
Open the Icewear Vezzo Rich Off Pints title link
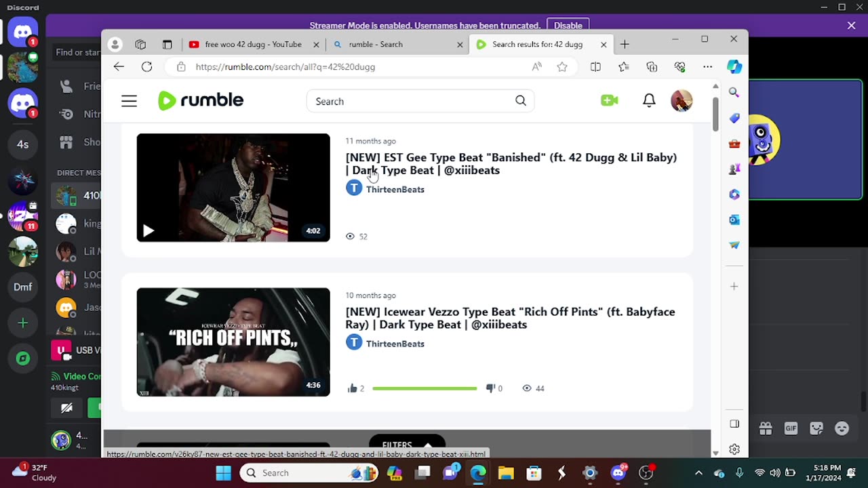click(510, 318)
